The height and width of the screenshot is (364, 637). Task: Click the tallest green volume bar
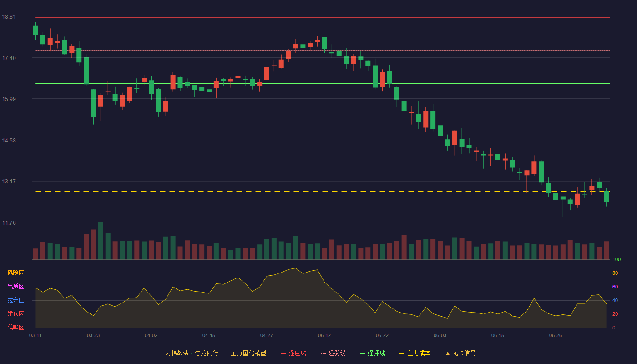(101, 241)
